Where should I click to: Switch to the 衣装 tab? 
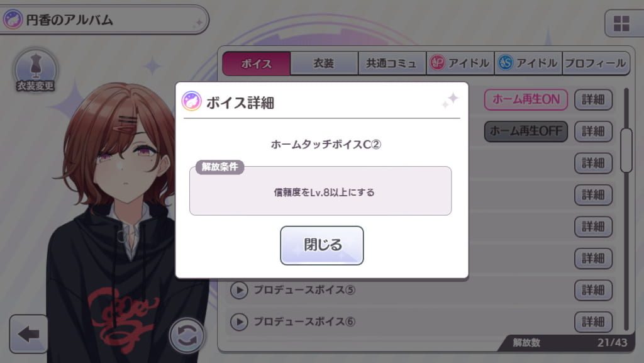pos(324,64)
